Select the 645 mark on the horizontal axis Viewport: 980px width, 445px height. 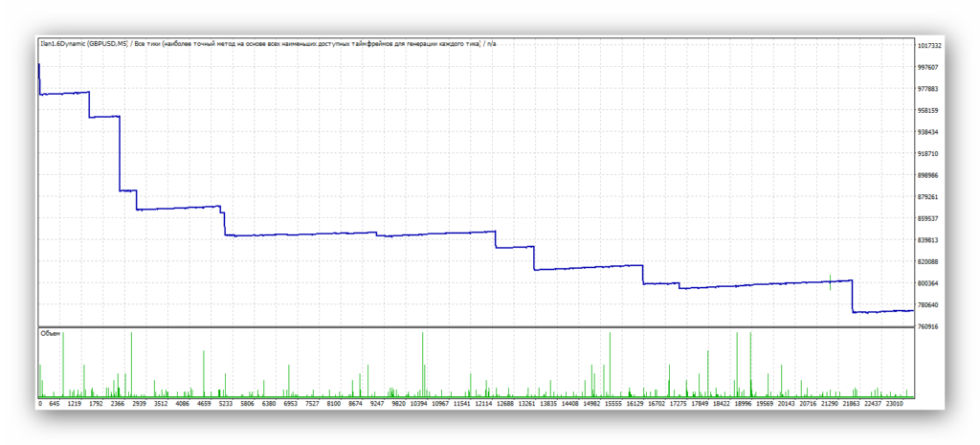point(55,404)
